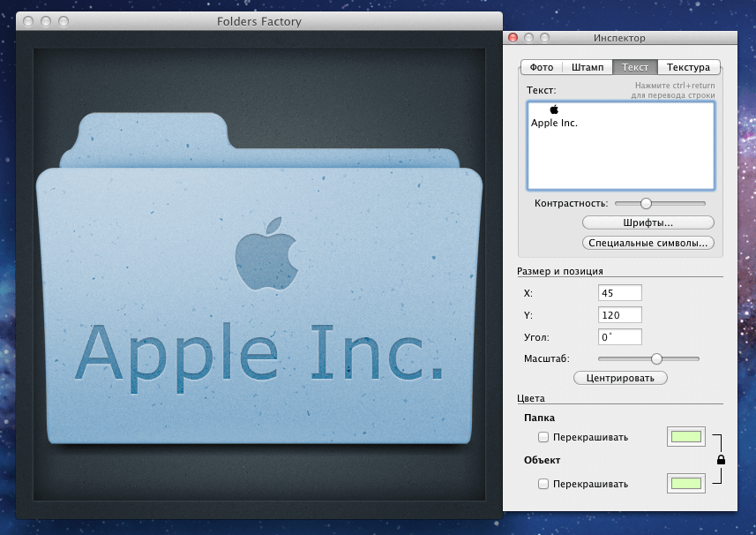Click the Y coordinate input field
The image size is (756, 535).
click(x=618, y=314)
